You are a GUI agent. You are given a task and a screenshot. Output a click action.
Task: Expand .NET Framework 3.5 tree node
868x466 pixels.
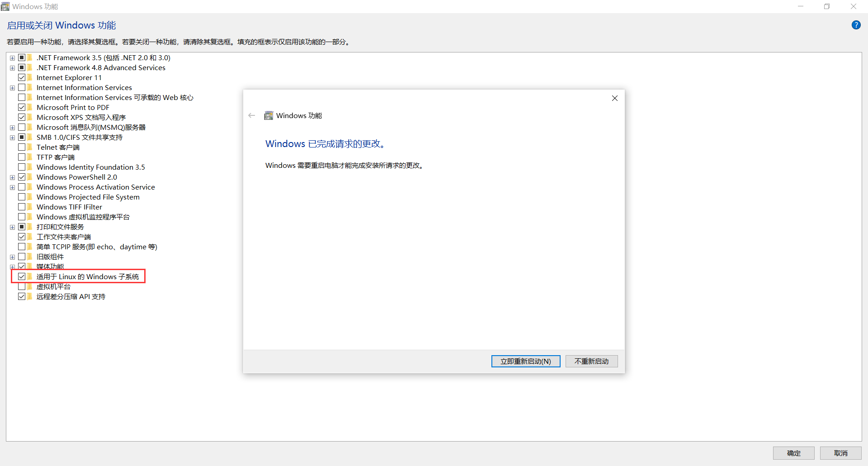pyautogui.click(x=13, y=58)
